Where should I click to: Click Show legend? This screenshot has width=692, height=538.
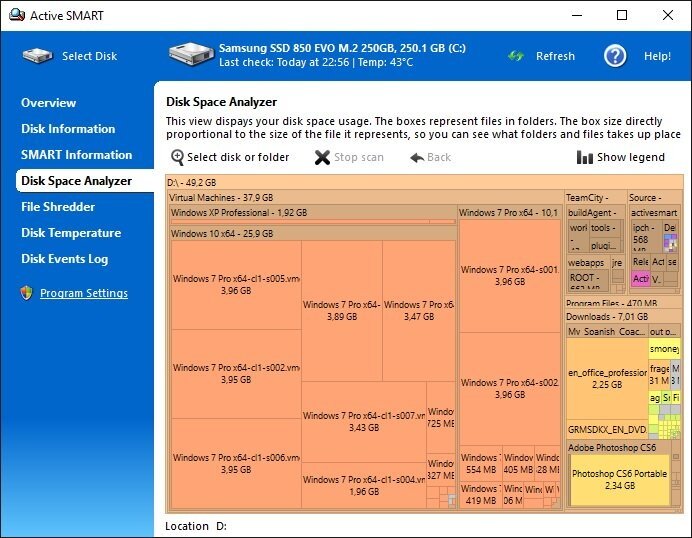coord(631,157)
